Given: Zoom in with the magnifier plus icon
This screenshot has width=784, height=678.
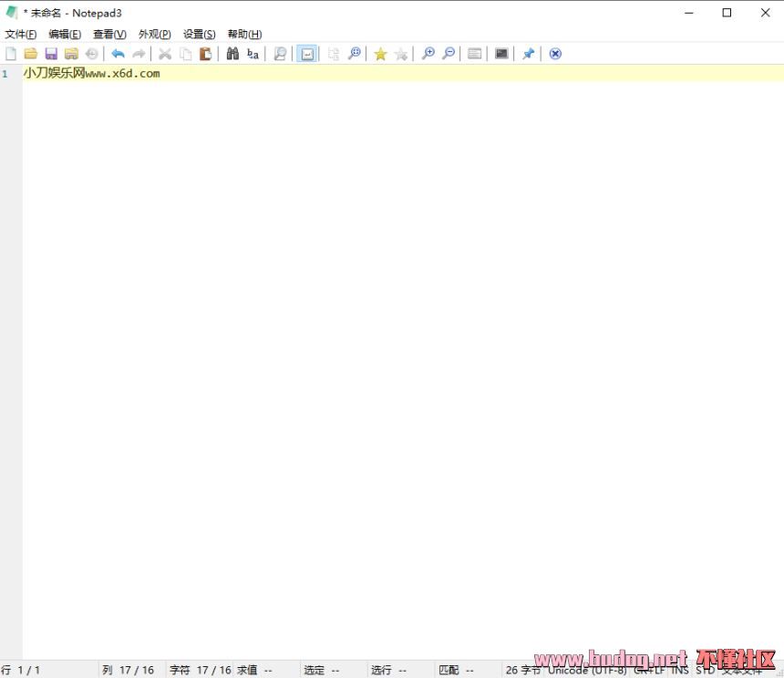Looking at the screenshot, I should pos(428,54).
